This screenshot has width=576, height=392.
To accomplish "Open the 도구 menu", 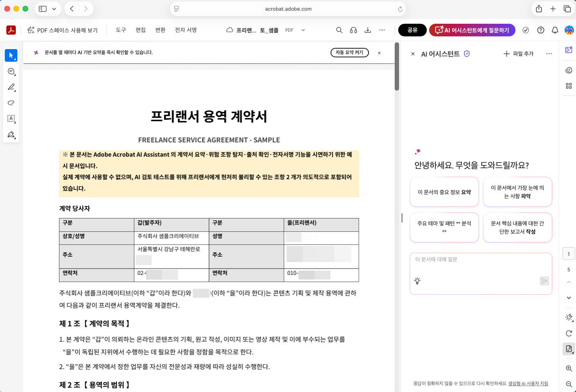I will pos(121,30).
